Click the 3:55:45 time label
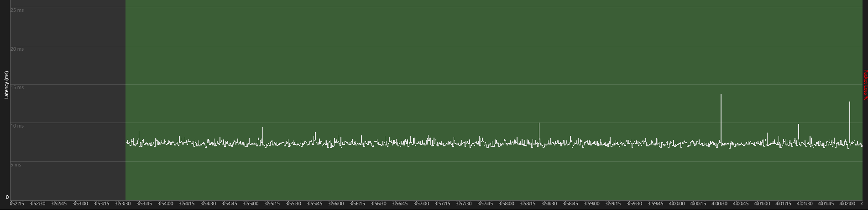 pyautogui.click(x=314, y=203)
